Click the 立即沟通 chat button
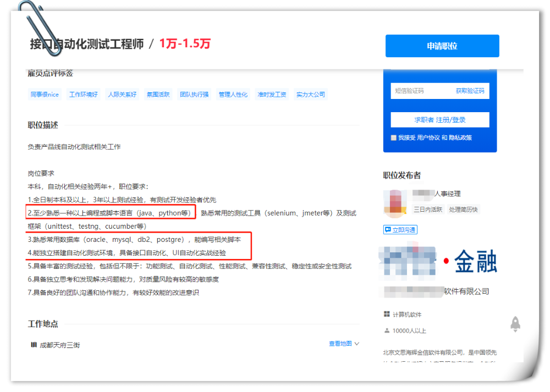This screenshot has width=550, height=392. coord(400,230)
